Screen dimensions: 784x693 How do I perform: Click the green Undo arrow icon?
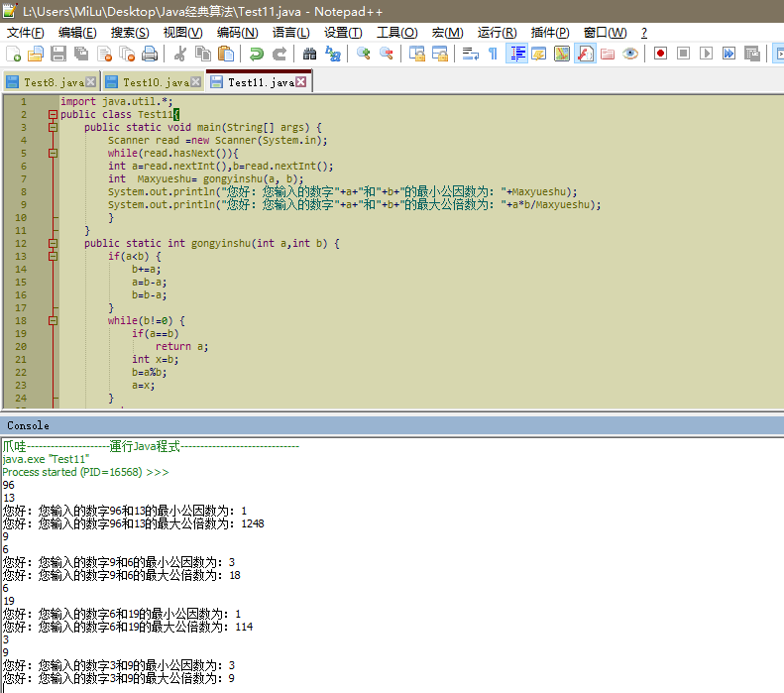pyautogui.click(x=256, y=54)
